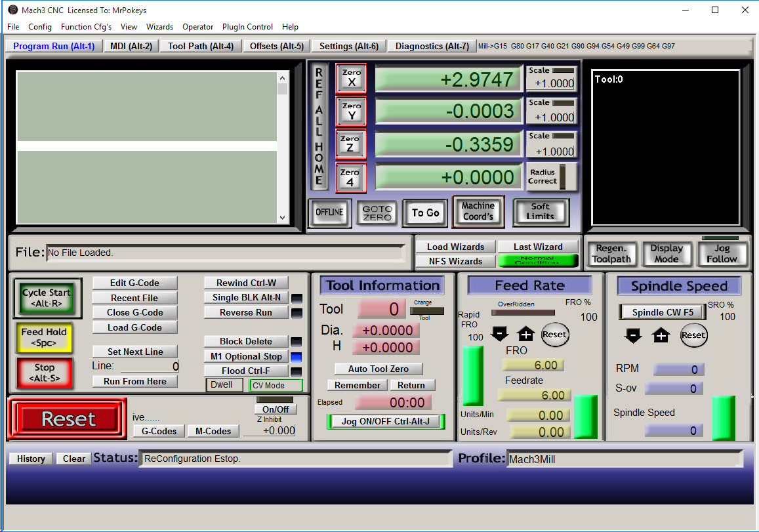Zero the X axis
The image size is (759, 532).
[351, 79]
